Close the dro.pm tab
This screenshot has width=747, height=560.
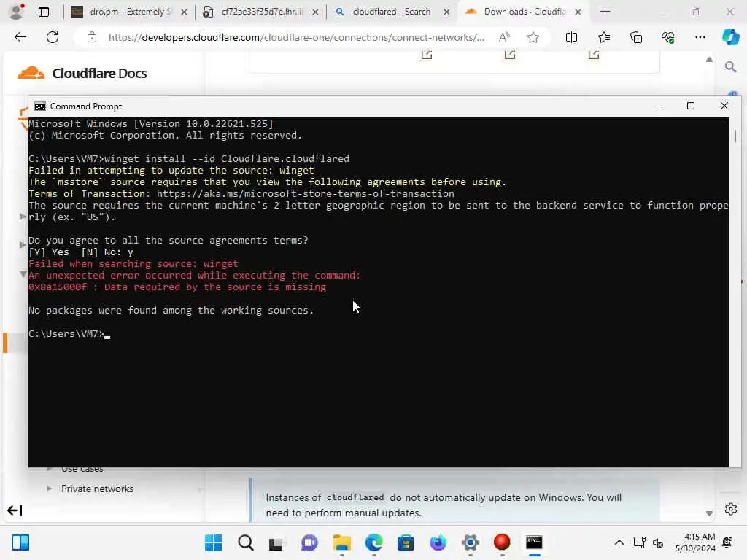184,12
